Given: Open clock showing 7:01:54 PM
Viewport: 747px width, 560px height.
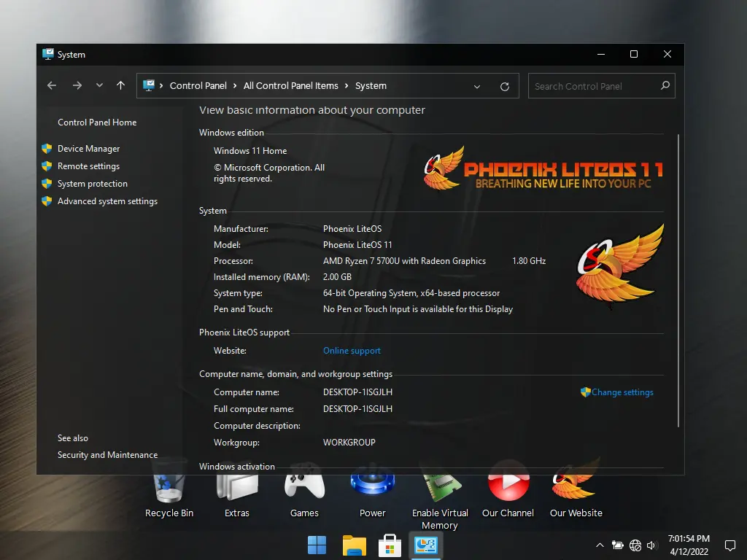Looking at the screenshot, I should pyautogui.click(x=689, y=545).
